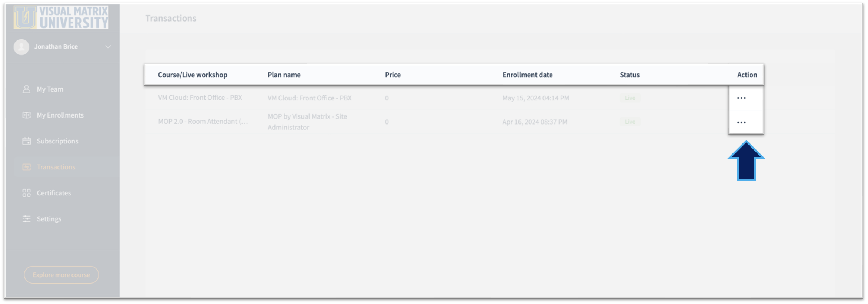Open action menu for MOP 2.0 row

click(741, 123)
